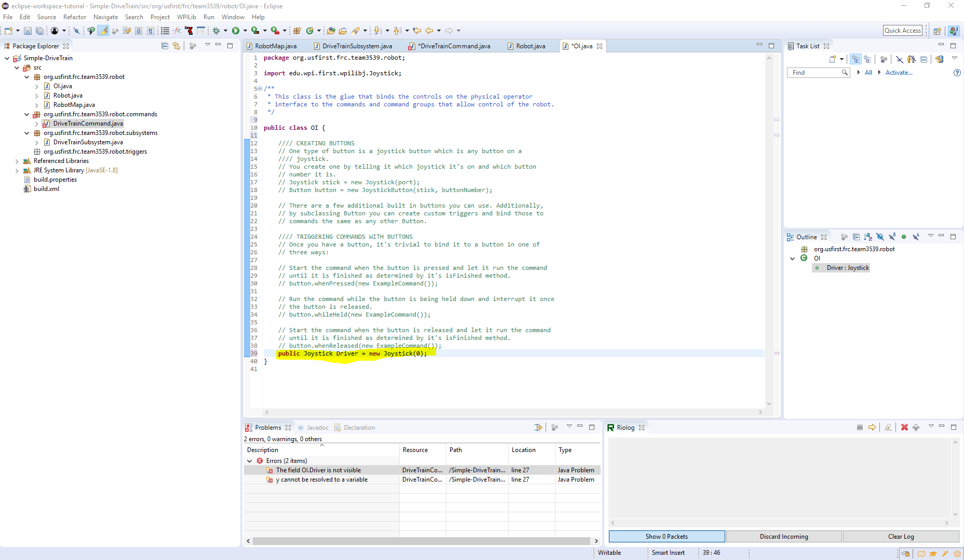Viewport: 964px width, 560px height.
Task: Launch Debug mode via the bug icon
Action: click(216, 31)
